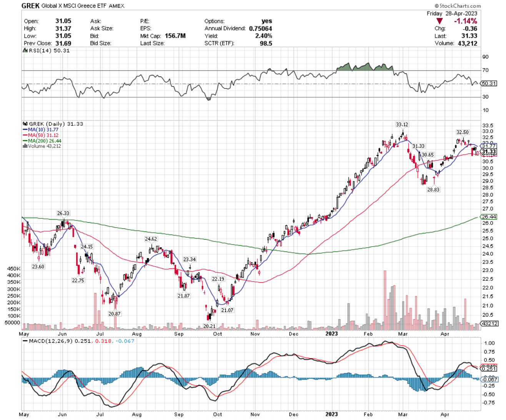Click the Annual Dividend 0.75064 value
The width and height of the screenshot is (506, 420).
tap(260, 28)
